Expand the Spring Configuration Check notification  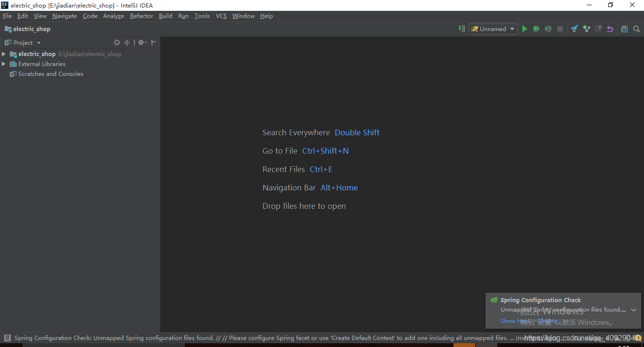coord(634,310)
